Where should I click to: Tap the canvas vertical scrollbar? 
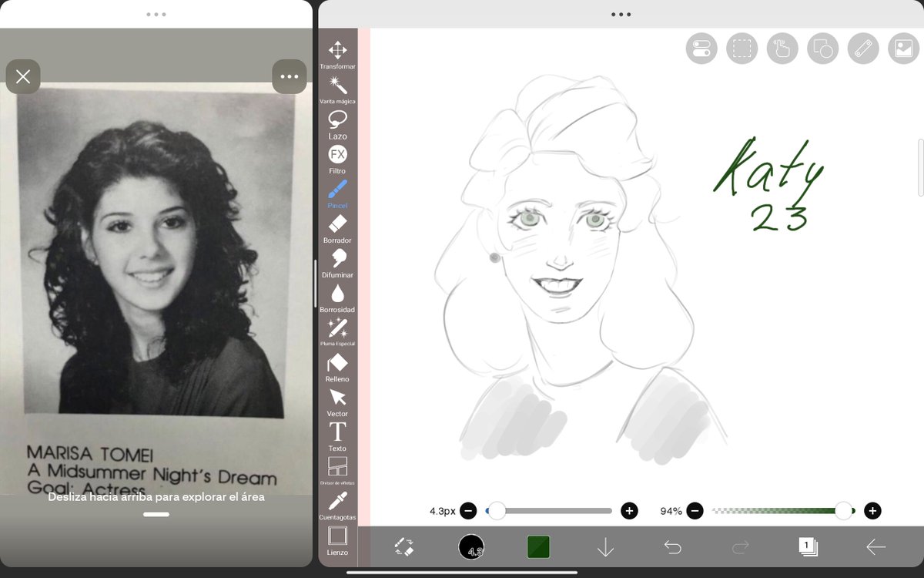pyautogui.click(x=920, y=167)
